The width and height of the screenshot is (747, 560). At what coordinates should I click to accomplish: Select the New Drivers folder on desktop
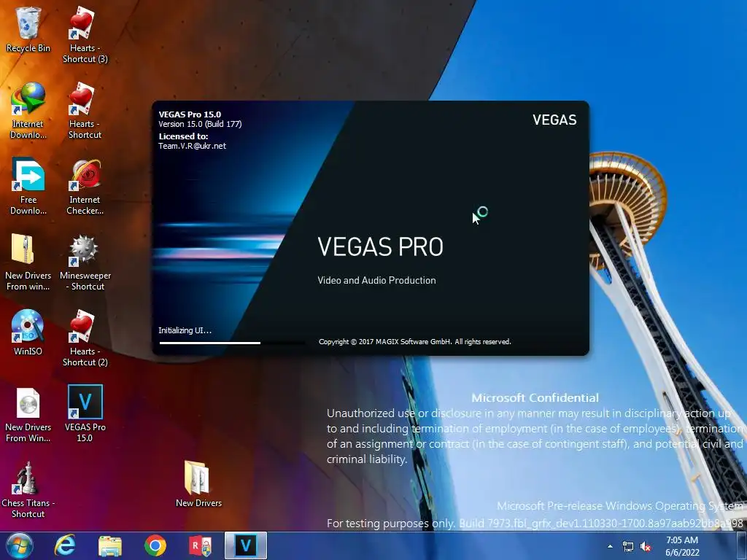(198, 484)
